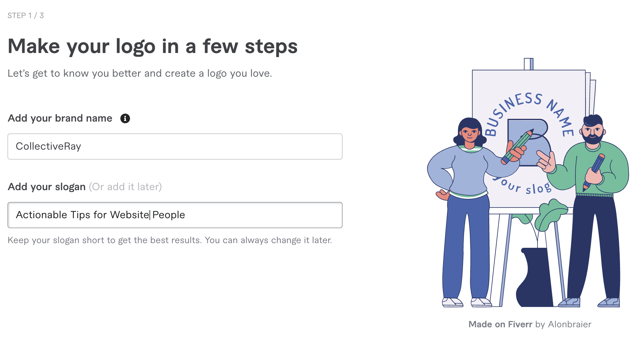Screen dimensions: 644x341
Task: Click the Make your logo heading
Action: (153, 47)
